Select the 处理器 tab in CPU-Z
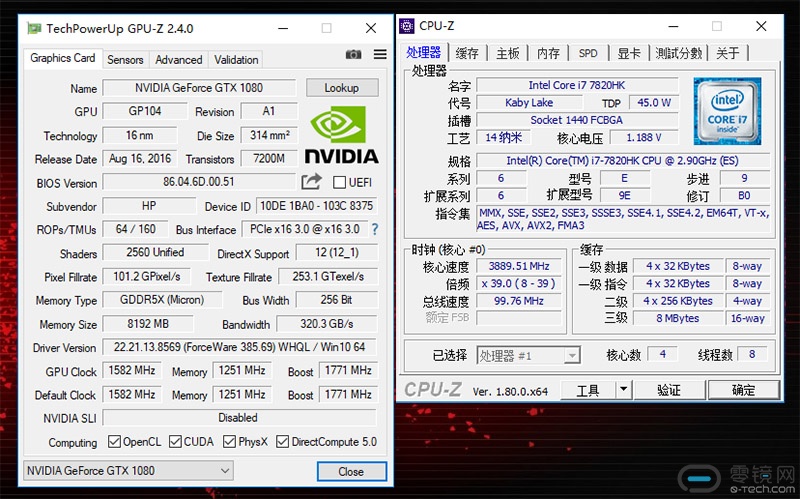Screen dimensions: 800x499 coord(423,52)
